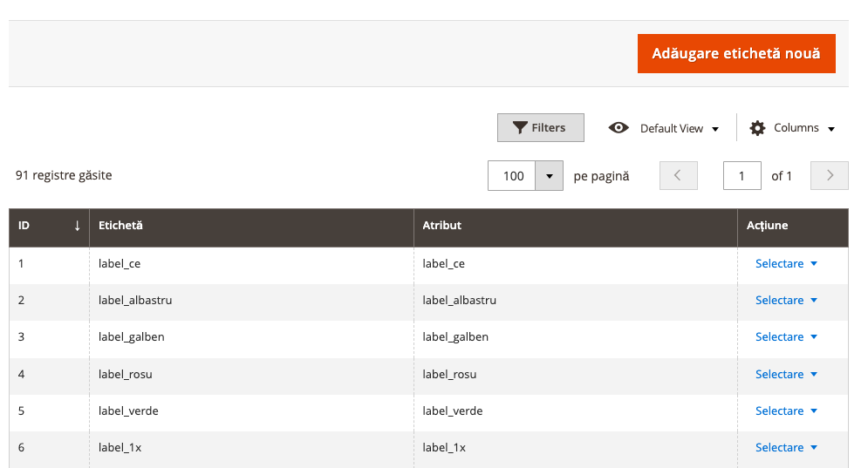Click label_1x in the Atribut column

(445, 448)
